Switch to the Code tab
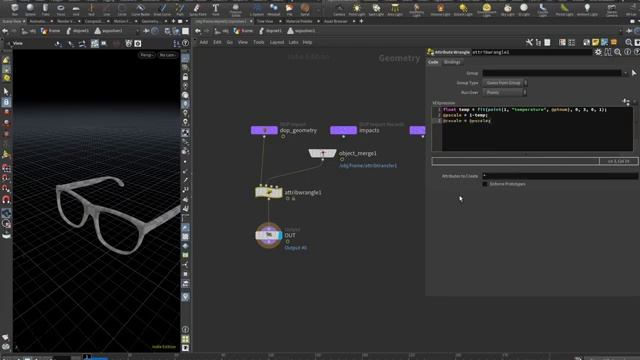640x360 pixels. 433,62
